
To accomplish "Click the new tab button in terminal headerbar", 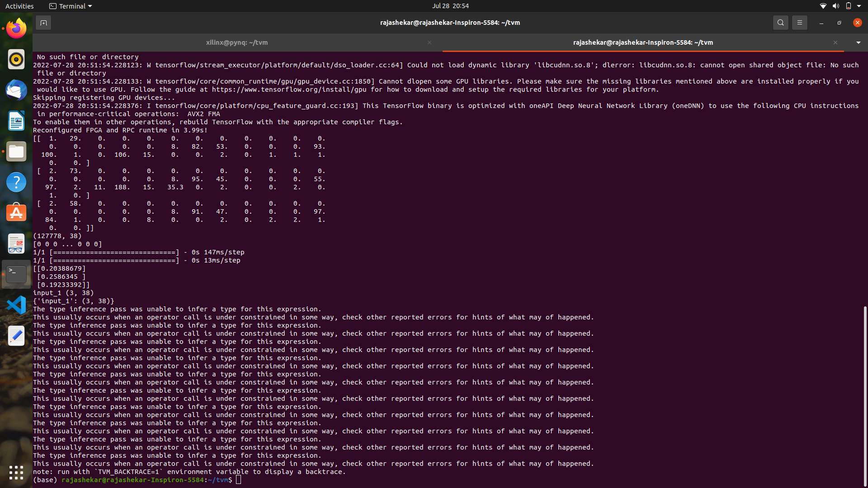I will click(43, 23).
